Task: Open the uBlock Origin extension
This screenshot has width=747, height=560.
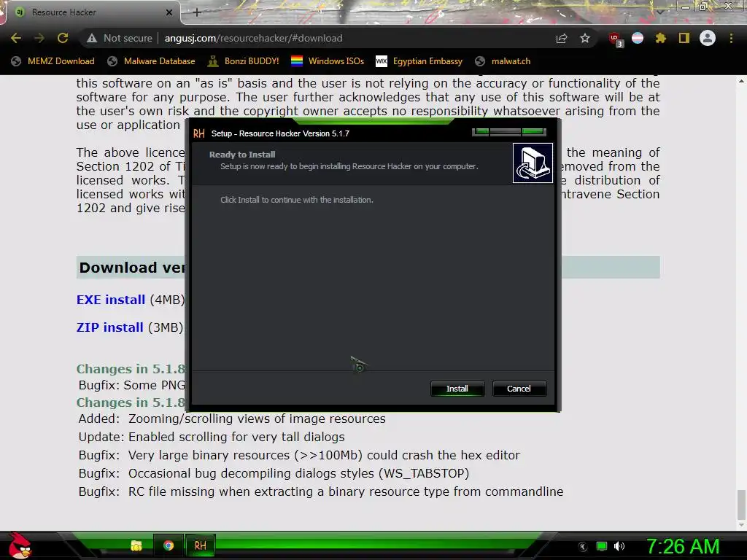Action: (x=616, y=39)
